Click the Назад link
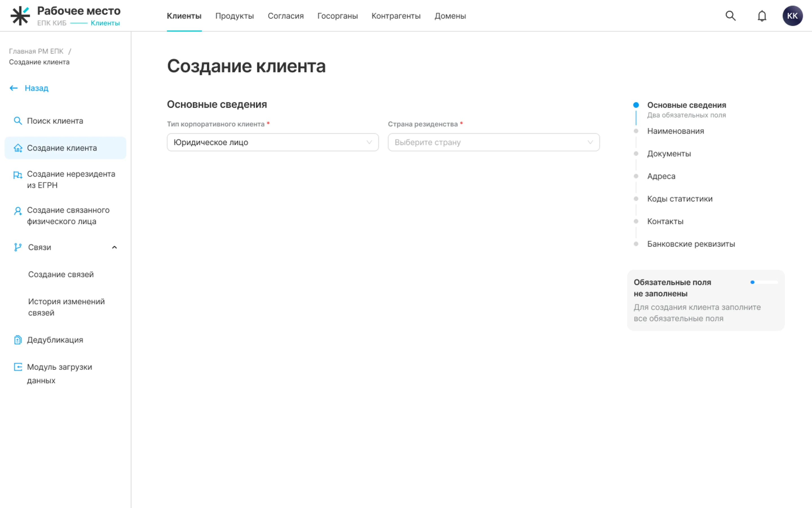 coord(37,88)
